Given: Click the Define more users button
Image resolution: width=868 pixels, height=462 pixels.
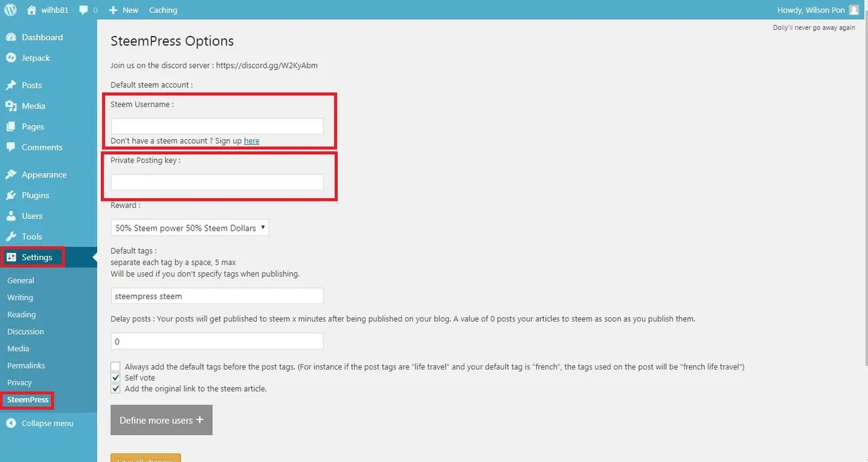Looking at the screenshot, I should pos(161,420).
